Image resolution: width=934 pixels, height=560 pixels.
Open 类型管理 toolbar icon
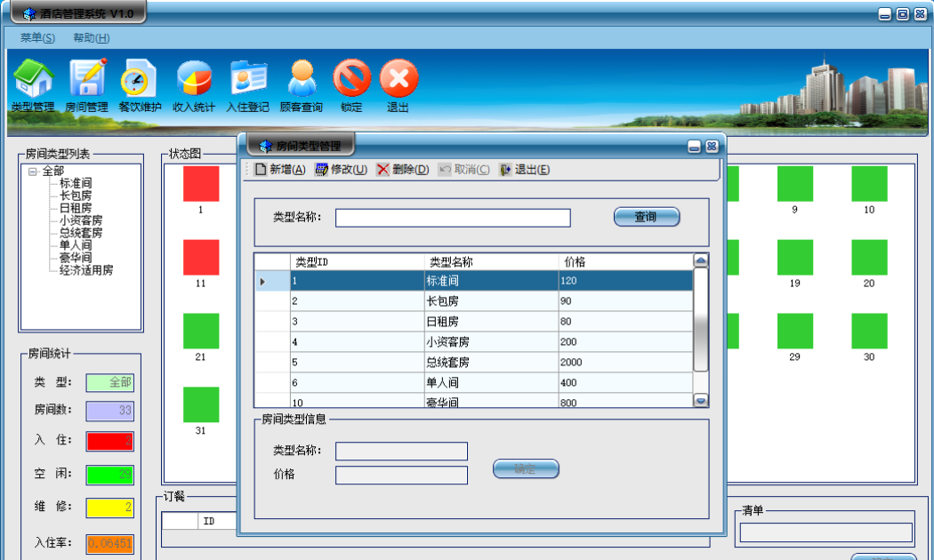click(x=34, y=84)
